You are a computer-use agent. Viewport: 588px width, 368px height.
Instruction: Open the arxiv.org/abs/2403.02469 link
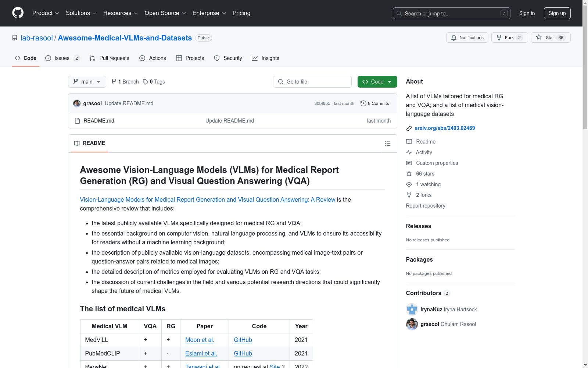click(445, 128)
